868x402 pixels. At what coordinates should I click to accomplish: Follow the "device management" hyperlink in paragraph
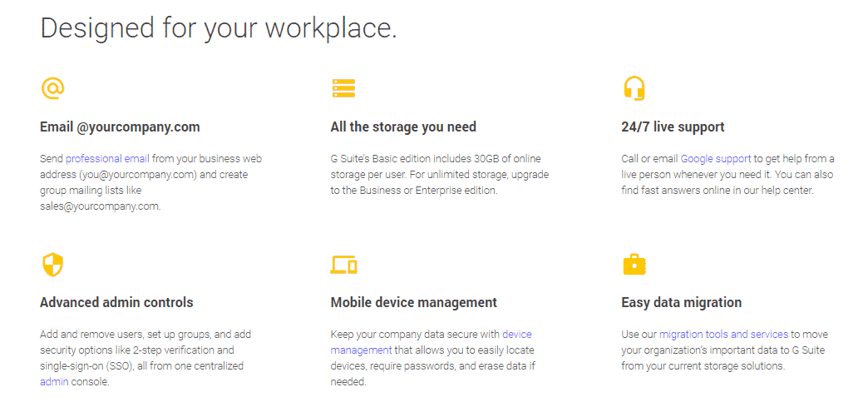pyautogui.click(x=516, y=335)
